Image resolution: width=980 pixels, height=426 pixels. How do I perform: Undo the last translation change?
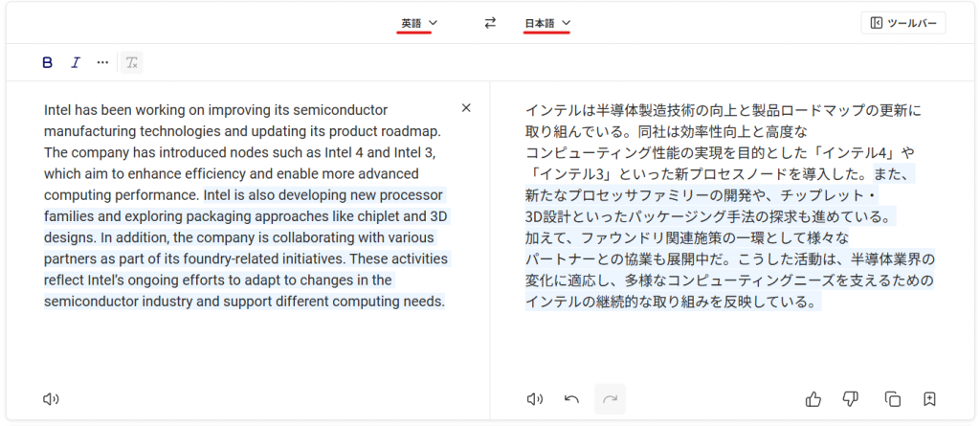(x=571, y=399)
